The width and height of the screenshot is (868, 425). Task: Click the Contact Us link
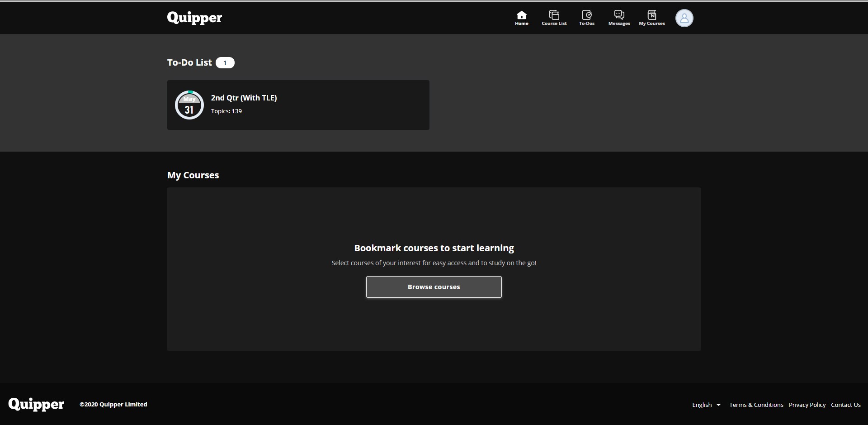pyautogui.click(x=845, y=404)
